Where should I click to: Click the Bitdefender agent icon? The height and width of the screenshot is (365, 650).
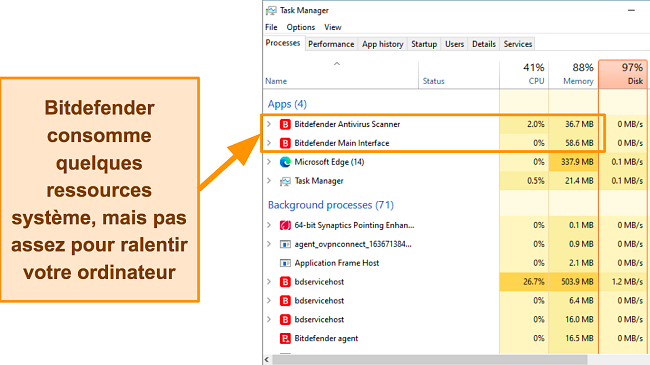[x=285, y=338]
